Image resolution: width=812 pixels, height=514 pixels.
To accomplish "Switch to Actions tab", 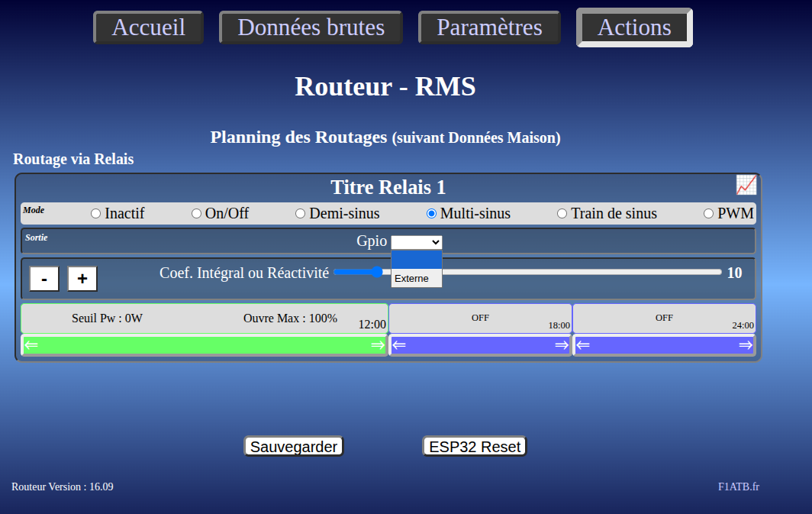I will (x=634, y=27).
